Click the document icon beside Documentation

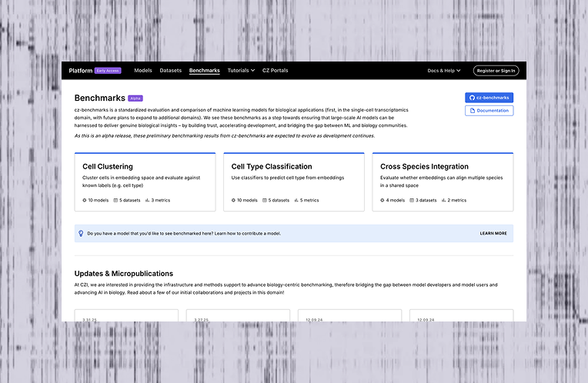471,111
